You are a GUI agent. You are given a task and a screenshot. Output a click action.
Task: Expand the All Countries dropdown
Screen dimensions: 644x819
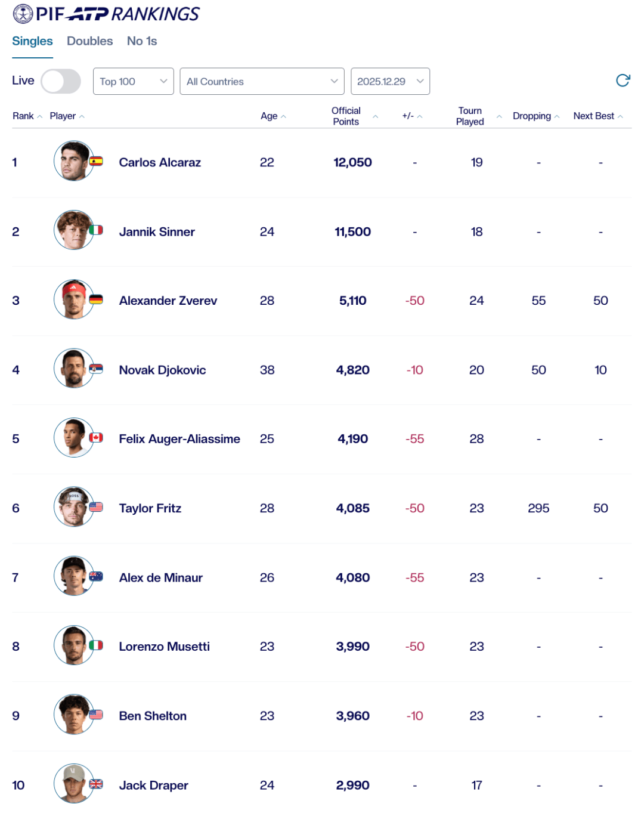coord(262,81)
